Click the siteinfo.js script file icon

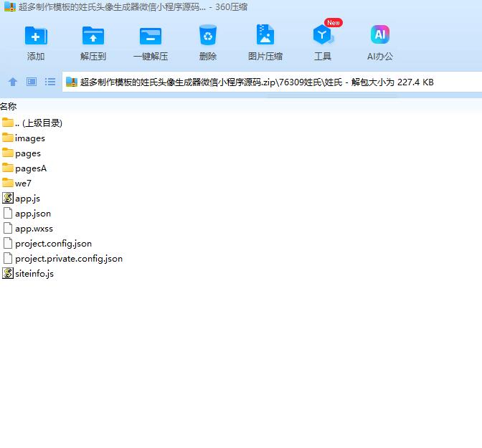pyautogui.click(x=8, y=273)
